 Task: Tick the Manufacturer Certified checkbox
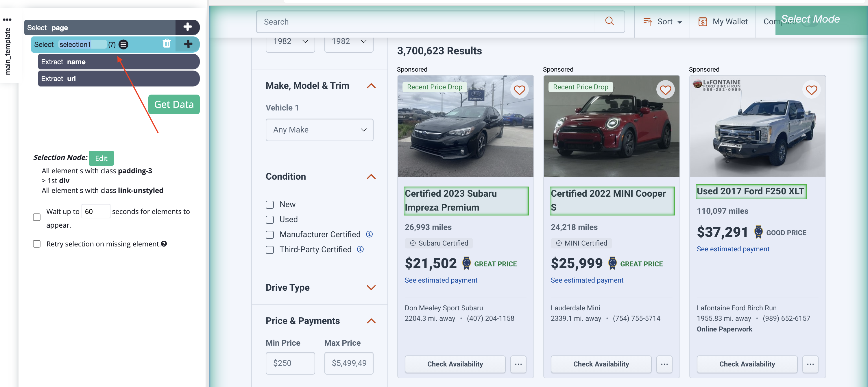269,235
